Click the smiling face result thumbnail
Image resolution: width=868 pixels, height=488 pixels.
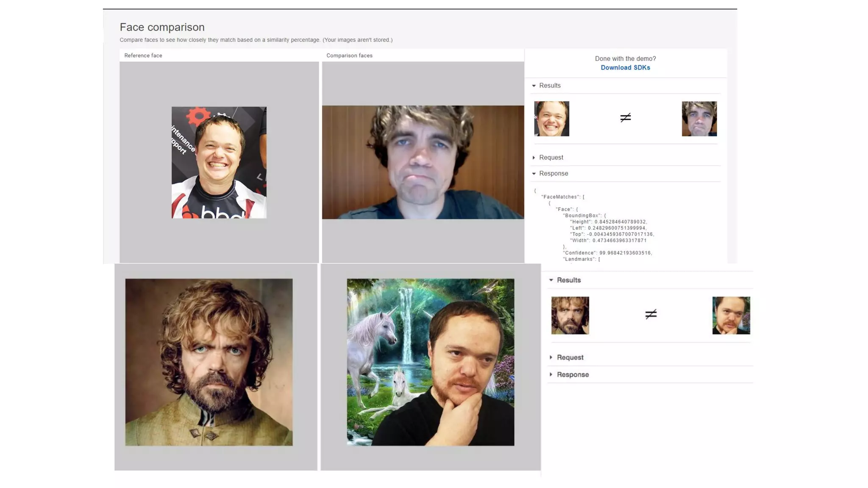point(551,119)
